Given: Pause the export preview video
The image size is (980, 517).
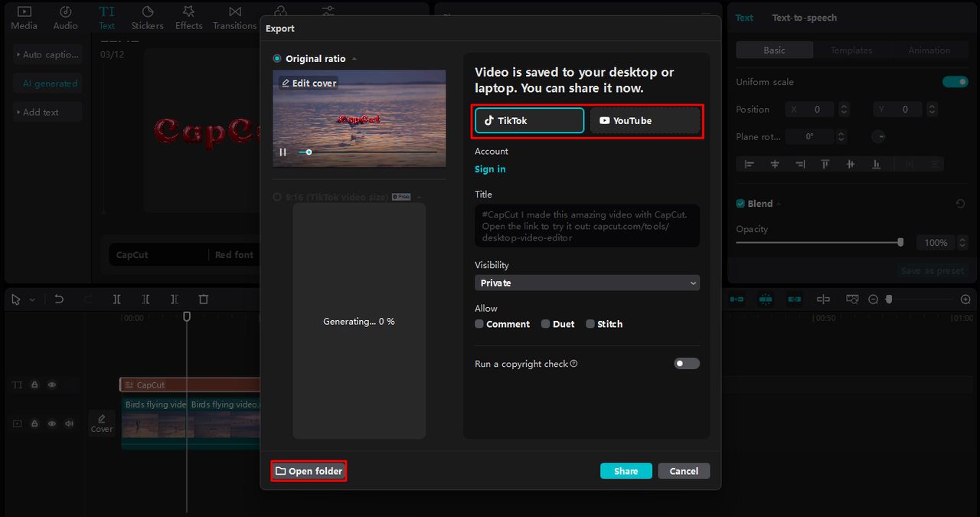Looking at the screenshot, I should point(283,152).
